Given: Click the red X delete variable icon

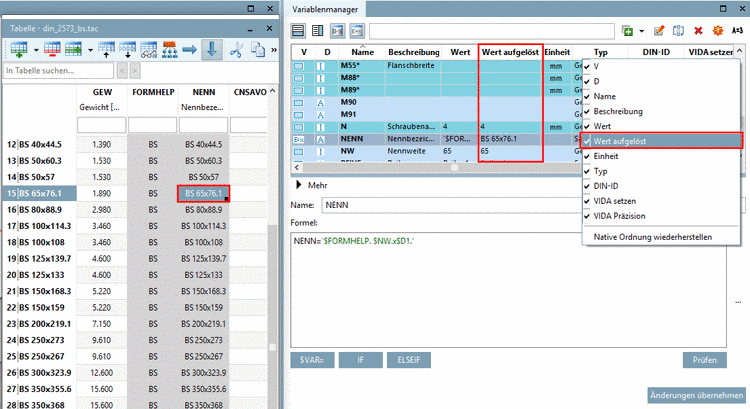Looking at the screenshot, I should point(698,32).
